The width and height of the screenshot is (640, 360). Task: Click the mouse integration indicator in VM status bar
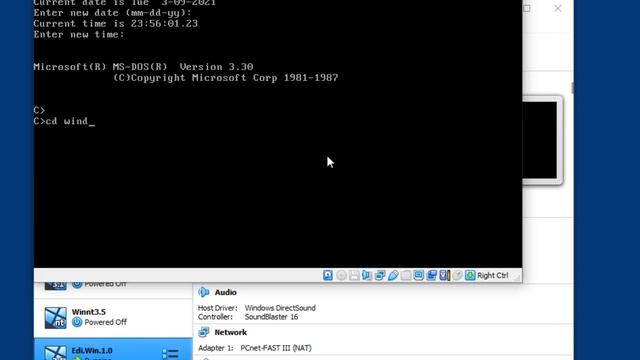[x=457, y=276]
